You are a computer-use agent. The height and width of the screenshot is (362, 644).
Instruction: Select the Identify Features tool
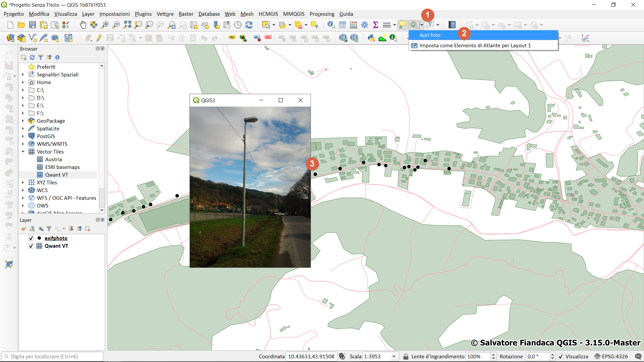(x=331, y=25)
